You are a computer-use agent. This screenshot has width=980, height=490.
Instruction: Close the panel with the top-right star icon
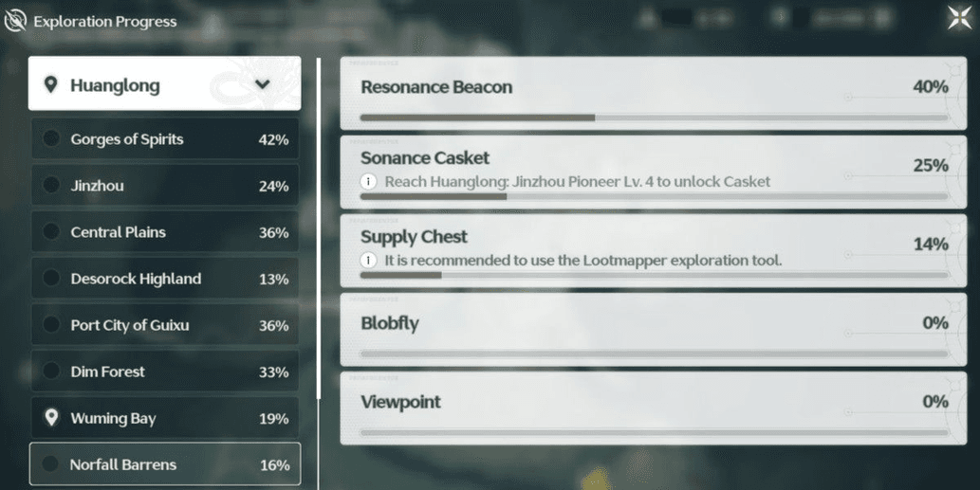point(959,17)
